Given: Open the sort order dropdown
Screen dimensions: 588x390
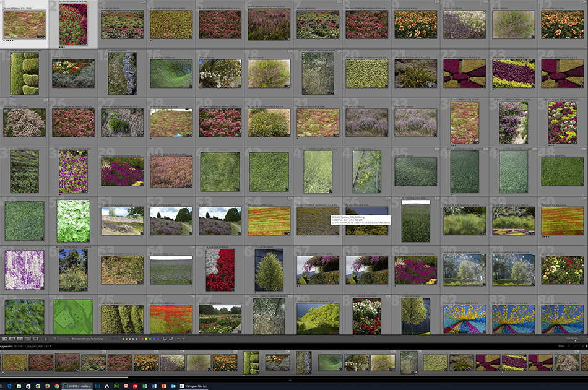Looking at the screenshot, I should 88,339.
